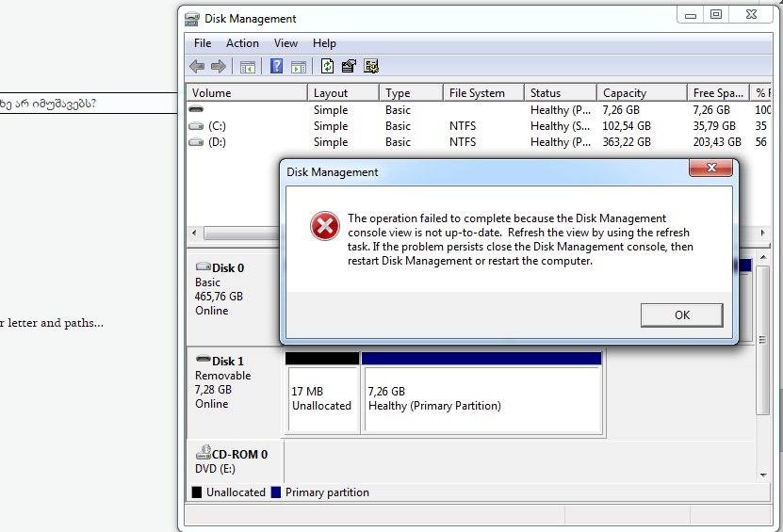Open the View menu

(285, 43)
